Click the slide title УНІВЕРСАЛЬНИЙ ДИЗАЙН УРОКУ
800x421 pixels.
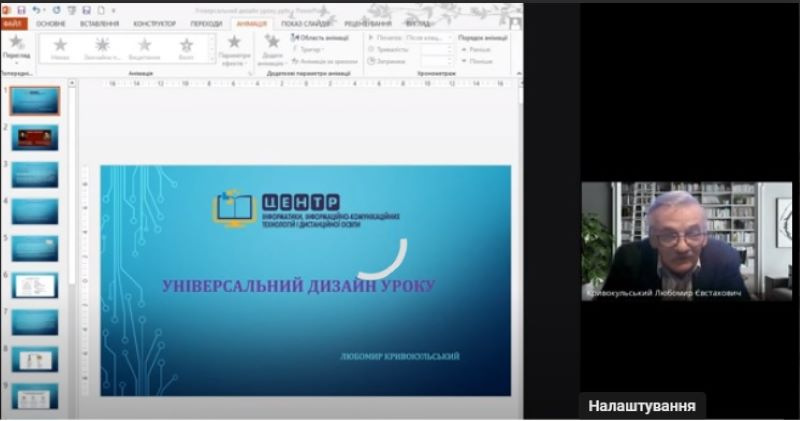tap(299, 286)
